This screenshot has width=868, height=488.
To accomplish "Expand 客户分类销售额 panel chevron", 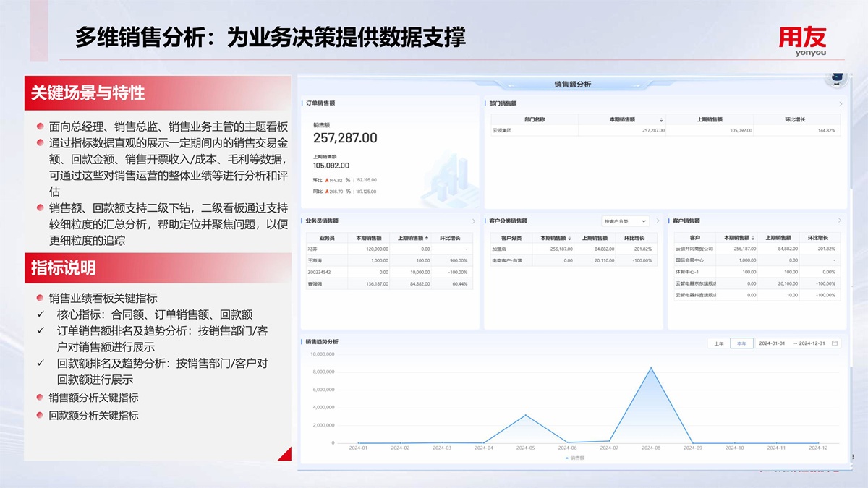I will point(658,221).
